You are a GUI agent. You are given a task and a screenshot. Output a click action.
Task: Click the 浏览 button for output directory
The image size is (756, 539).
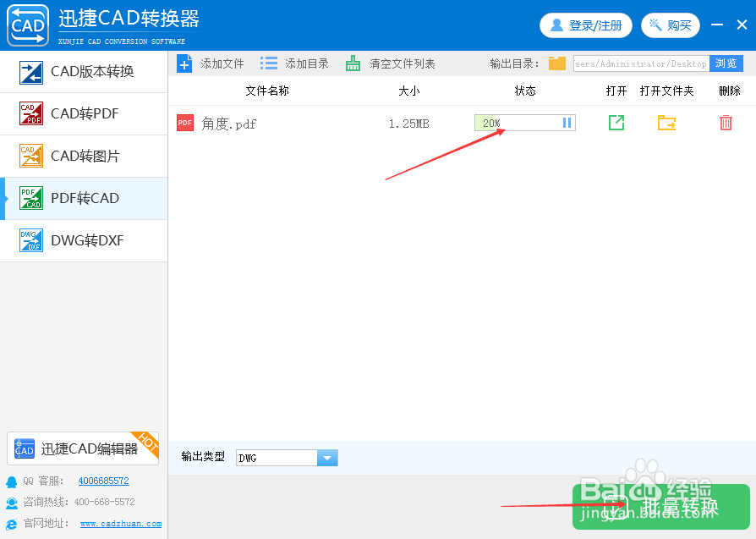click(x=726, y=63)
